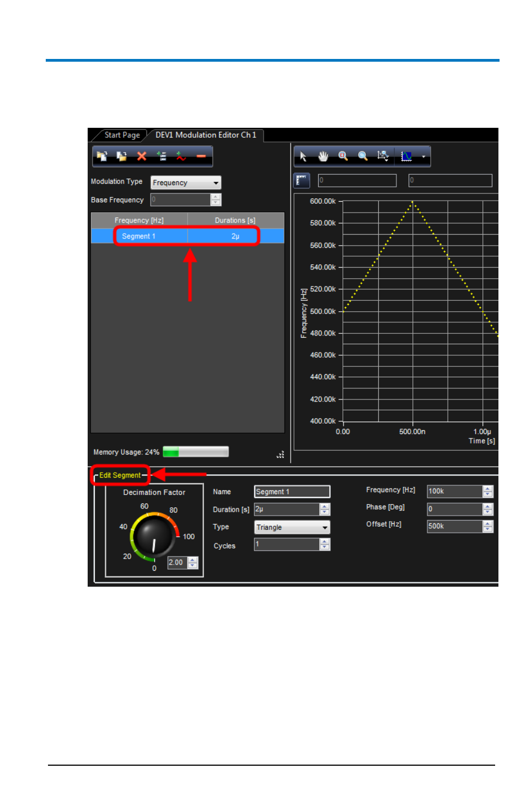The image size is (526, 812).
Task: Click the Duration [s] input field
Action: click(287, 509)
